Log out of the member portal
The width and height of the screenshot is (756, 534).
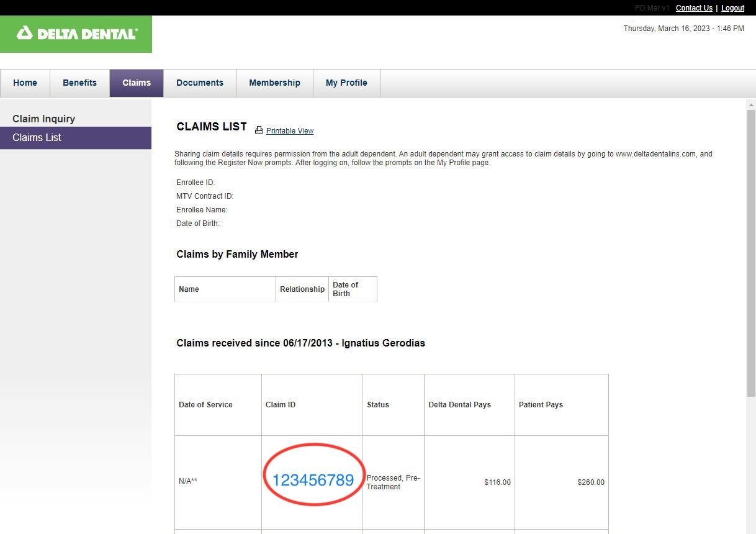tap(732, 7)
